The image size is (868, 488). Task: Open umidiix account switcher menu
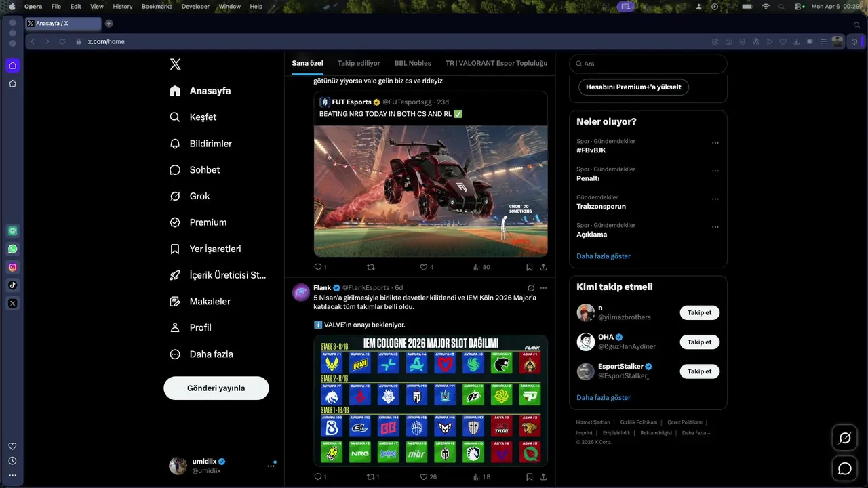click(x=222, y=466)
